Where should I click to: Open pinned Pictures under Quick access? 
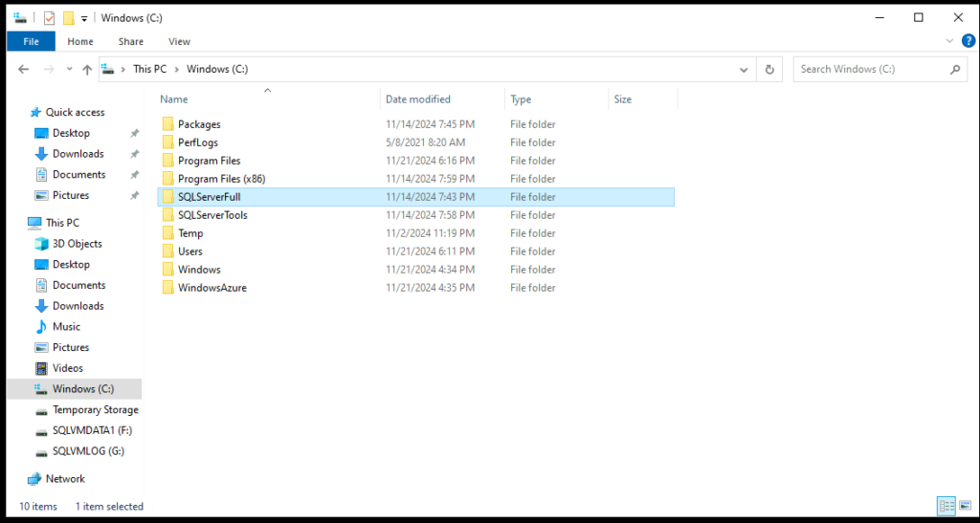click(71, 195)
